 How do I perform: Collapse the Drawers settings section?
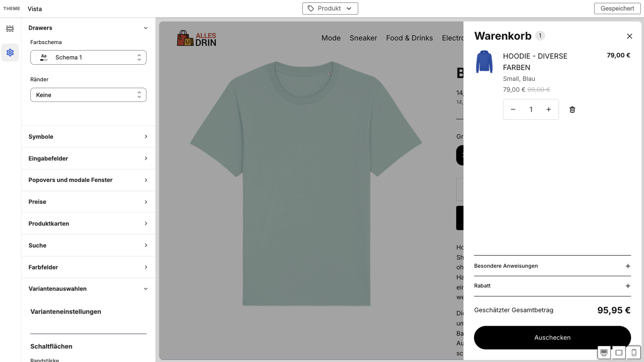pos(146,28)
